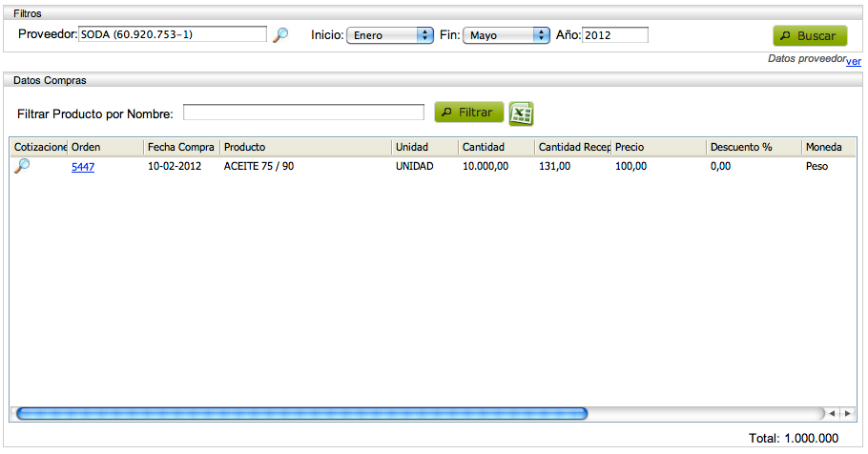Screen dimensions: 868x454
Task: Sort by the Cantidad column header
Action: [497, 147]
